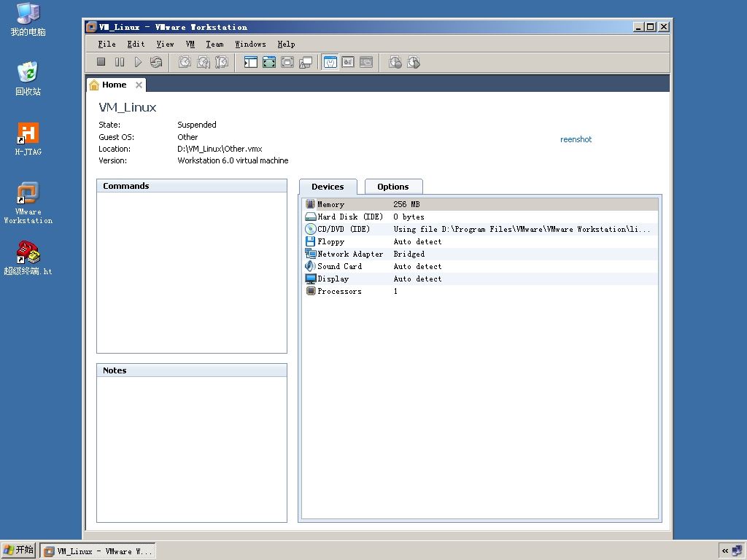Open the Help menu
The height and width of the screenshot is (560, 747).
click(286, 44)
